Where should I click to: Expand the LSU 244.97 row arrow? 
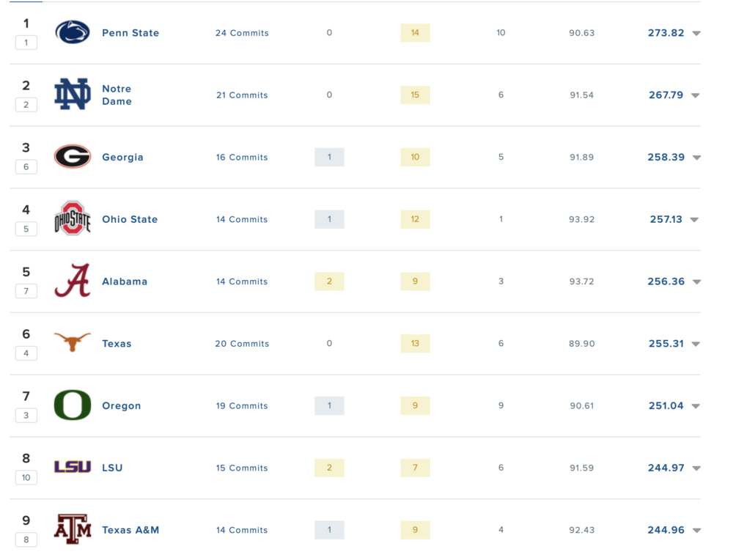696,468
